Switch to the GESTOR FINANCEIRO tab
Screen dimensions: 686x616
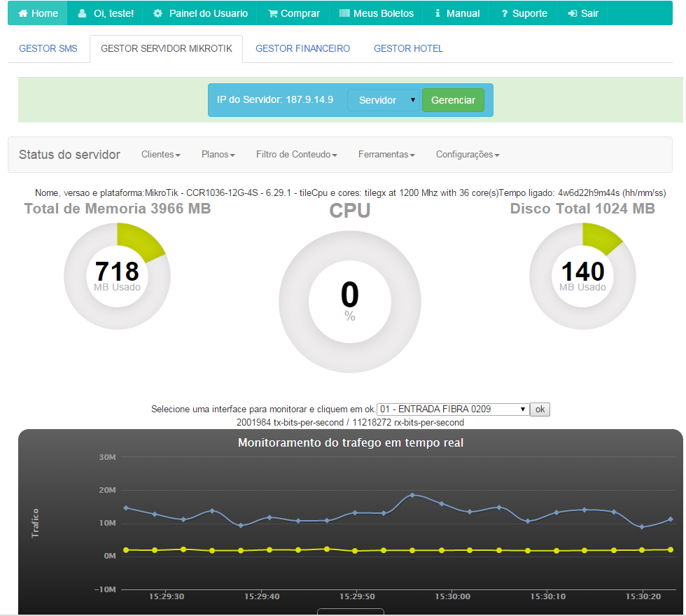(x=302, y=48)
